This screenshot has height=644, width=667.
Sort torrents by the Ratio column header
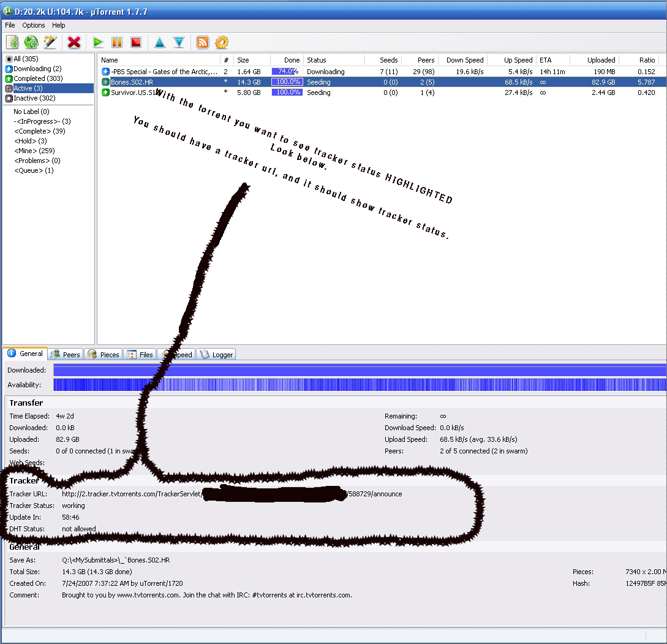(x=646, y=60)
